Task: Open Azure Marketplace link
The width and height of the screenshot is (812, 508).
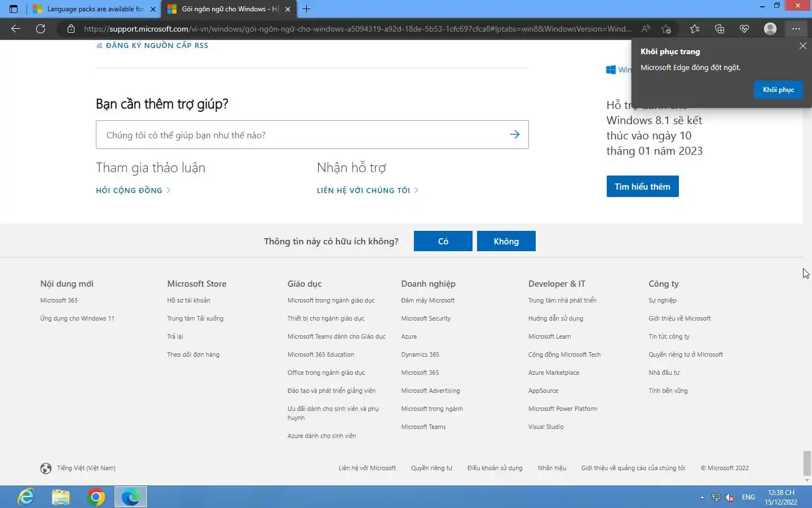Action: [554, 373]
